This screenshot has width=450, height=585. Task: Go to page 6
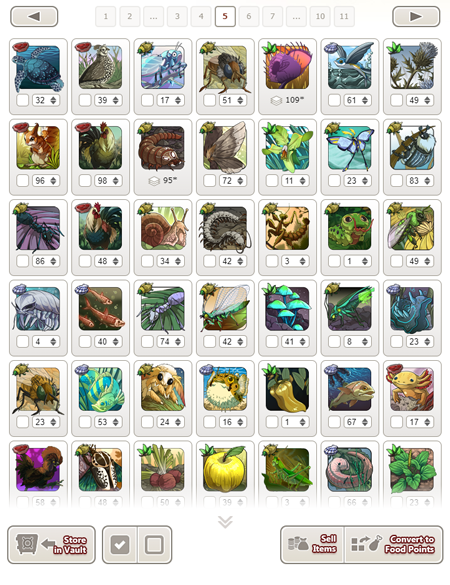(249, 16)
